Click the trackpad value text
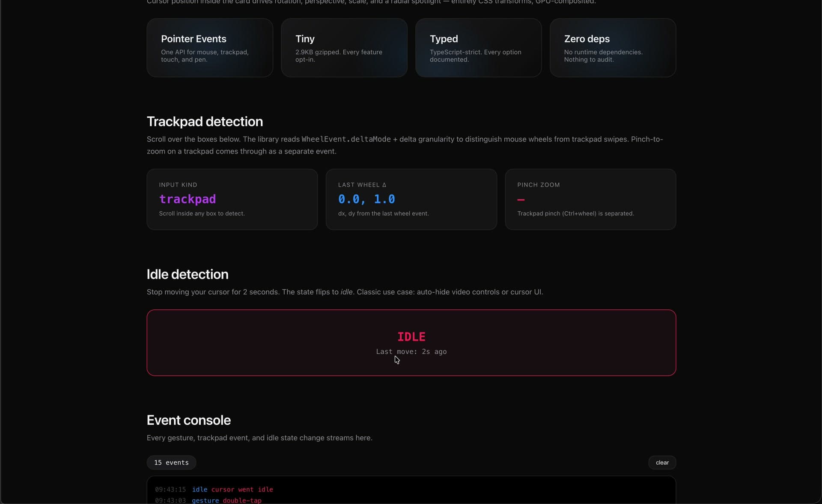822x504 pixels. click(188, 199)
